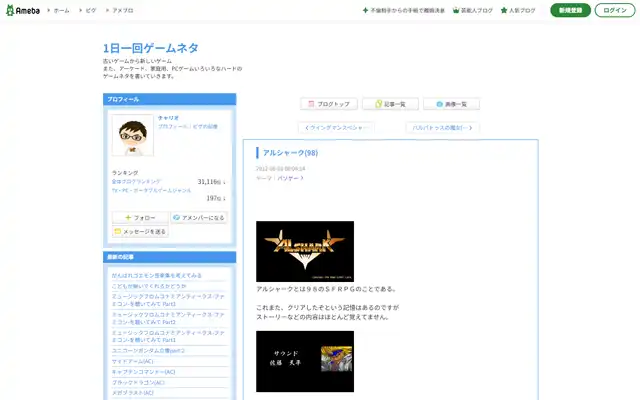The width and height of the screenshot is (640, 400).
Task: Click the blue icon on 画像一覧
Action: (x=440, y=104)
